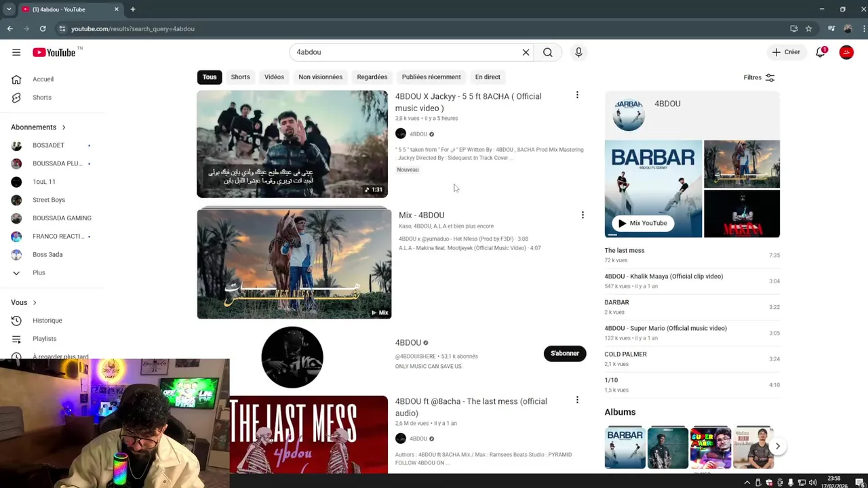The width and height of the screenshot is (868, 488).
Task: Clear the search box with the X
Action: tap(526, 52)
